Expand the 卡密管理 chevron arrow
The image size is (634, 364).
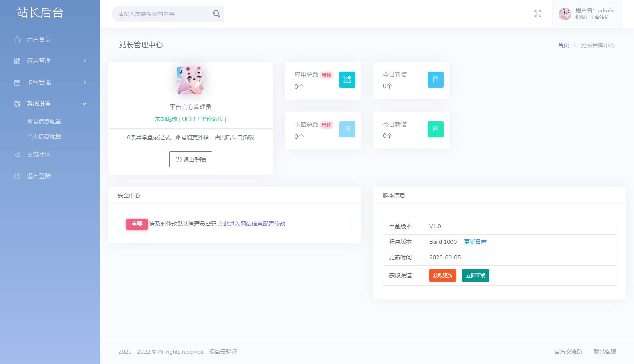[85, 82]
